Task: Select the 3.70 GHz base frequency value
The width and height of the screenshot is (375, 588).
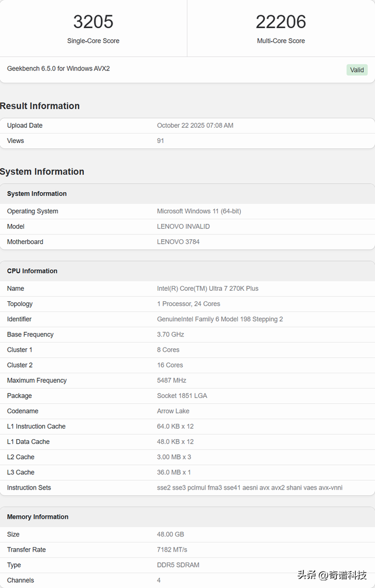Action: [171, 335]
